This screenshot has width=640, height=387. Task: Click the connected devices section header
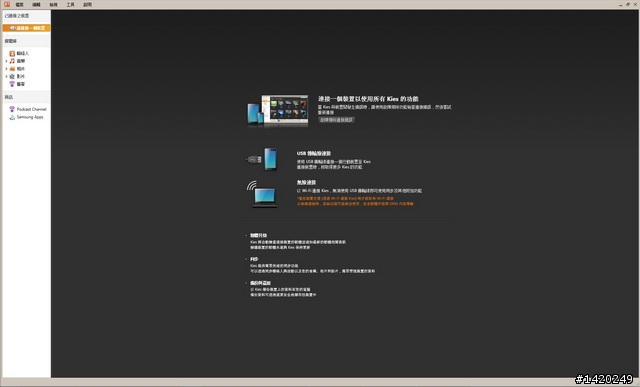coord(27,16)
